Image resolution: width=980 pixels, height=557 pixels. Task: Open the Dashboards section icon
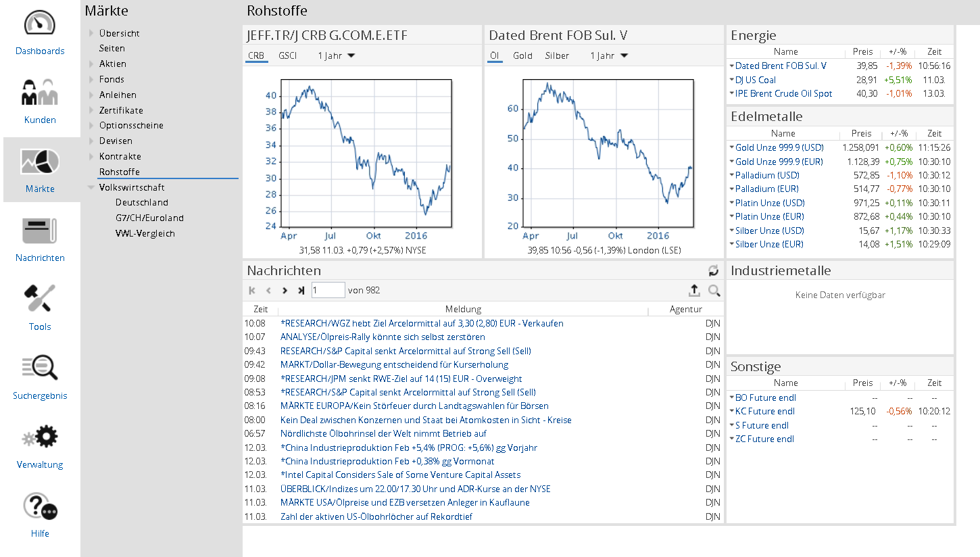click(x=40, y=24)
